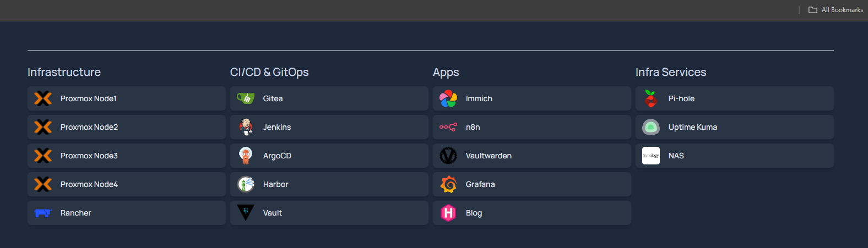The image size is (868, 248).
Task: Click the Proxmox Node2 logo icon
Action: coord(43,127)
